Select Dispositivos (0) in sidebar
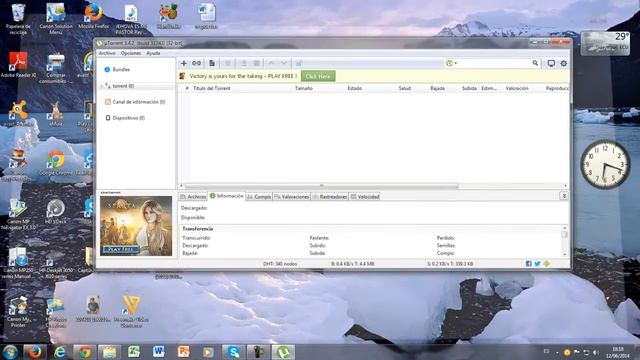Screen dimensions: 640x360 [x=128, y=118]
